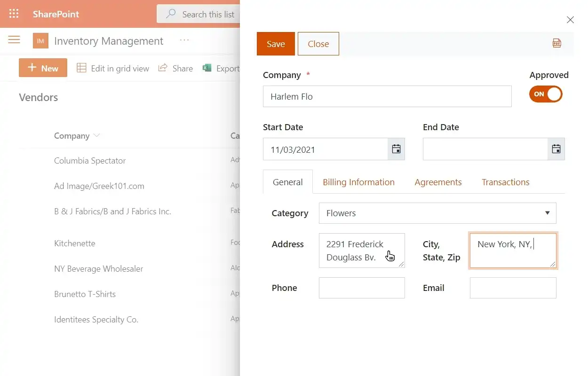Open the NY Beverage Wholesaler row
Screen dimensions: 588x376
99,269
